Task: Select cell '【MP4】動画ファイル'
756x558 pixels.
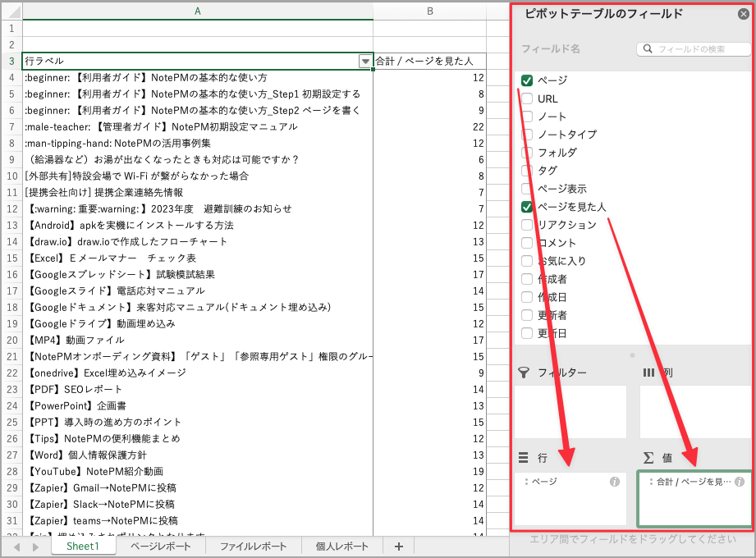Action: tap(198, 341)
